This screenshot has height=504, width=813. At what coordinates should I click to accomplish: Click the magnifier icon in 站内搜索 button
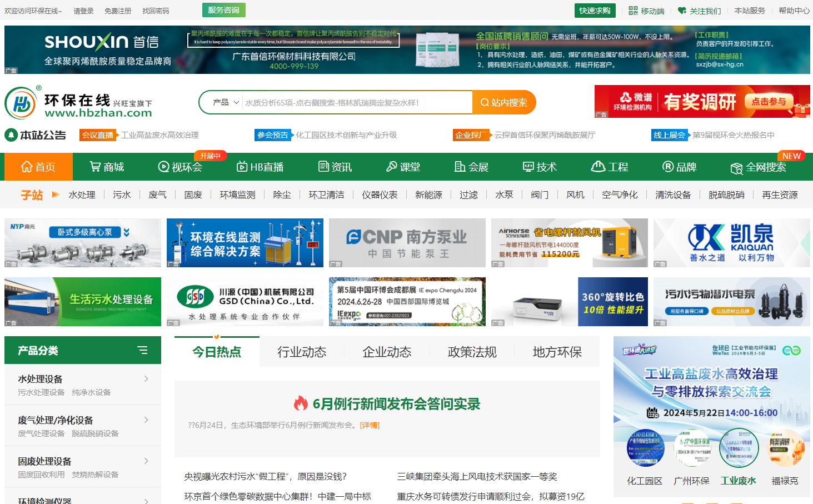point(485,102)
